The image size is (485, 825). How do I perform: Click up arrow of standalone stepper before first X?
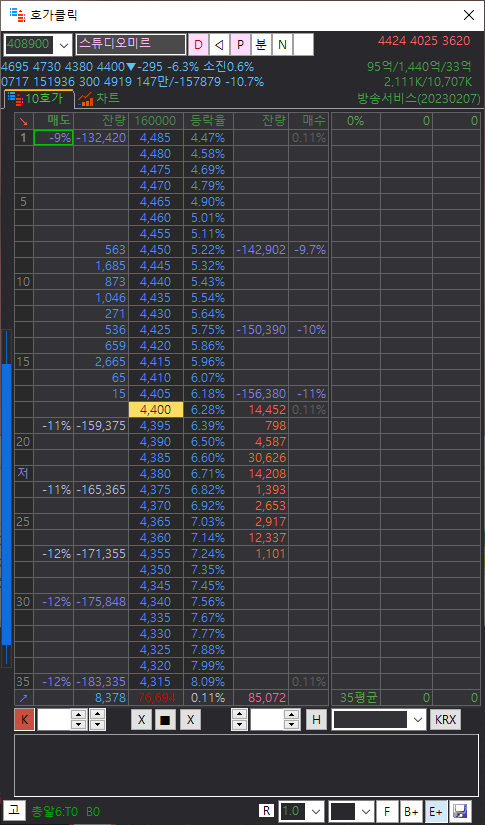point(97,715)
